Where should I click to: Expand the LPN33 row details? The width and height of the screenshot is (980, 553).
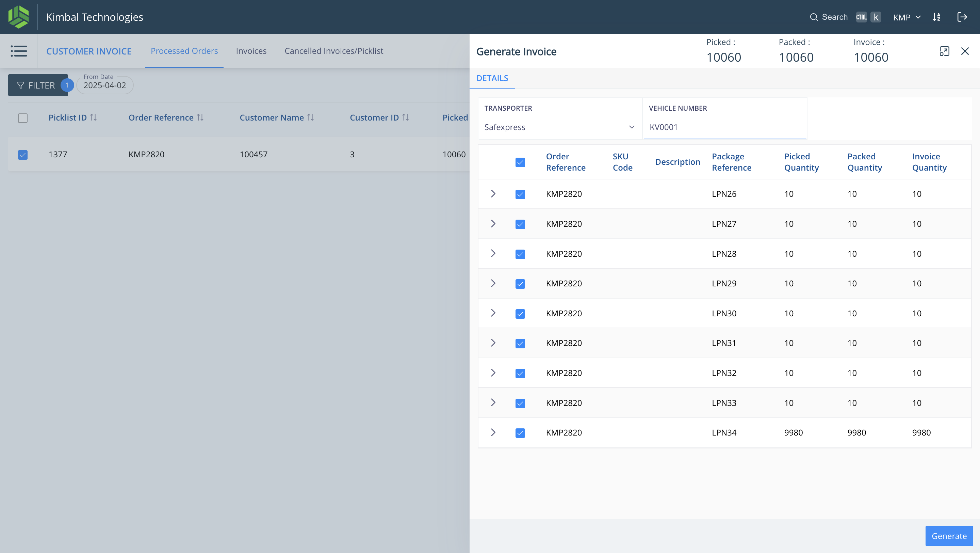pos(493,402)
